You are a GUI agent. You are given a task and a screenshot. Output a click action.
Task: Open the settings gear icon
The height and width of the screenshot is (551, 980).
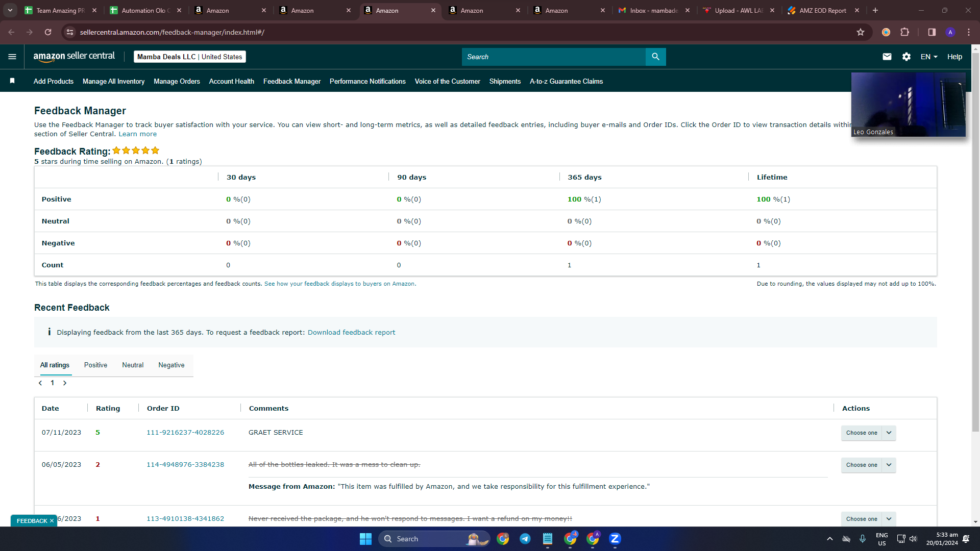coord(906,57)
